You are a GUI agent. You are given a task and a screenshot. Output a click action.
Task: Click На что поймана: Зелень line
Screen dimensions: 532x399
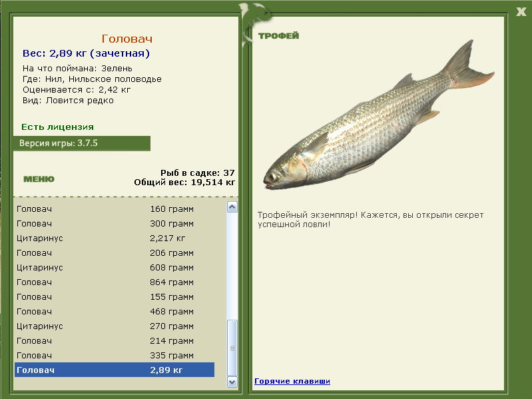coord(77,68)
